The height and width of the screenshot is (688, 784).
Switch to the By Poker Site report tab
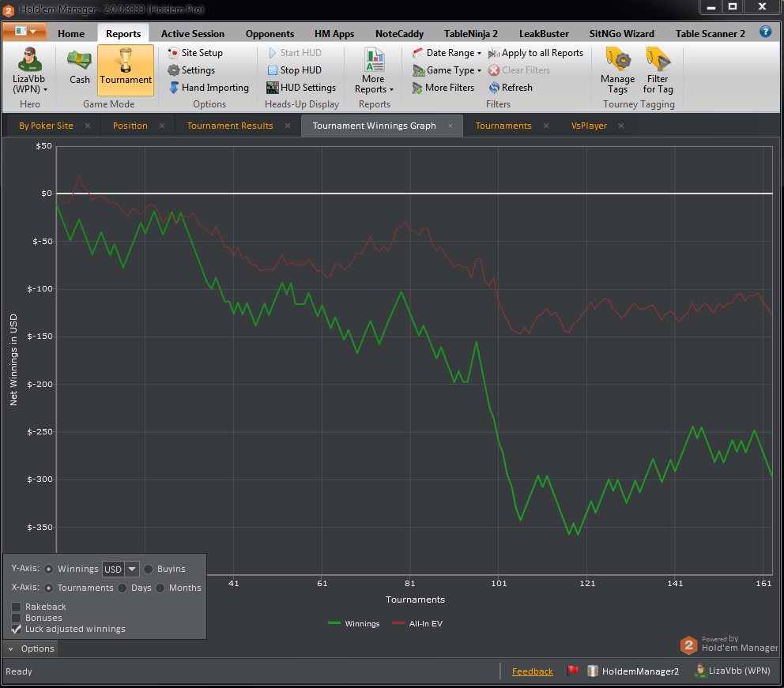(x=46, y=126)
